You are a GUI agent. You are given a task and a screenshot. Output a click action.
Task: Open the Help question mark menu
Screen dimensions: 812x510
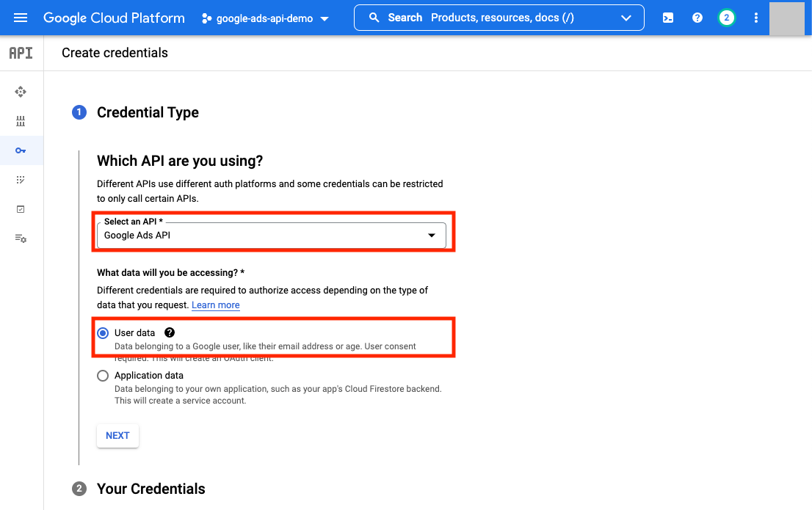coord(697,18)
